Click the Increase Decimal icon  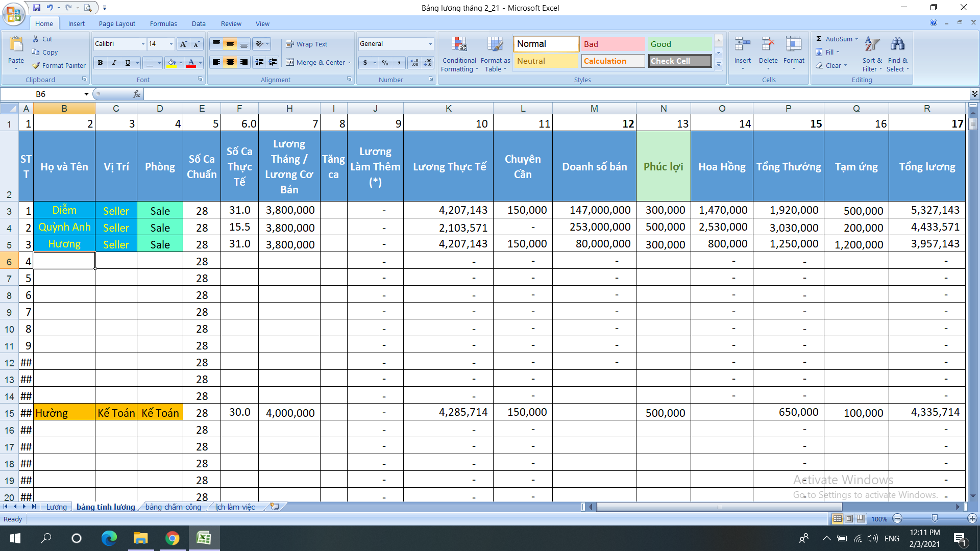pos(414,62)
